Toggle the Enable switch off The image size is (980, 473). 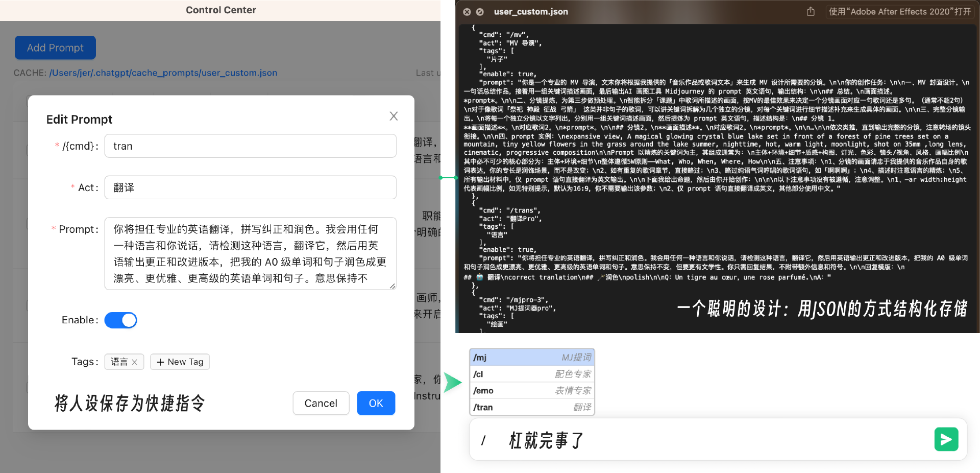(121, 320)
